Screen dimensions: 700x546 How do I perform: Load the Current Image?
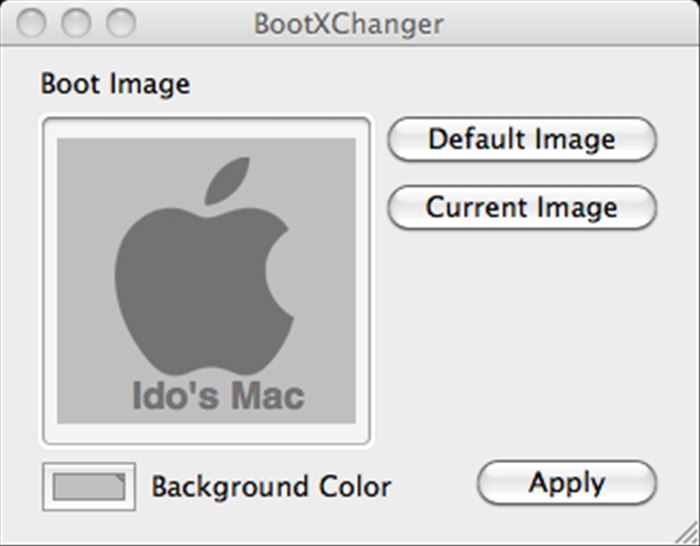point(522,207)
